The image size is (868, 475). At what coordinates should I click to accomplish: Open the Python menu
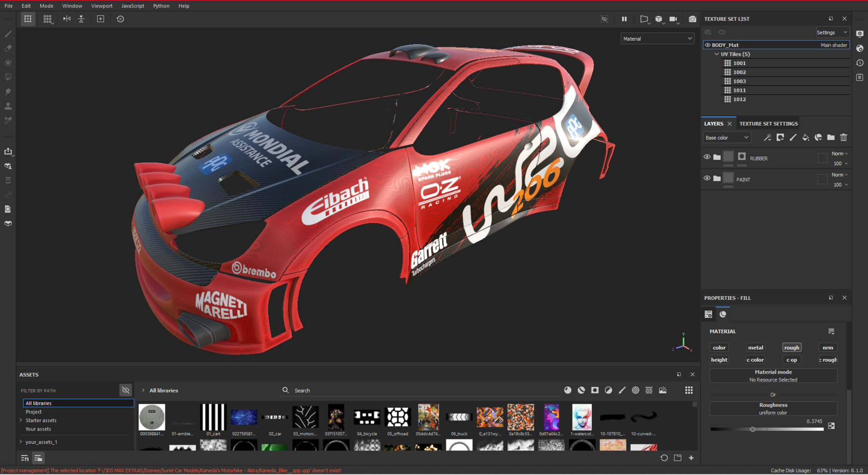pyautogui.click(x=161, y=6)
